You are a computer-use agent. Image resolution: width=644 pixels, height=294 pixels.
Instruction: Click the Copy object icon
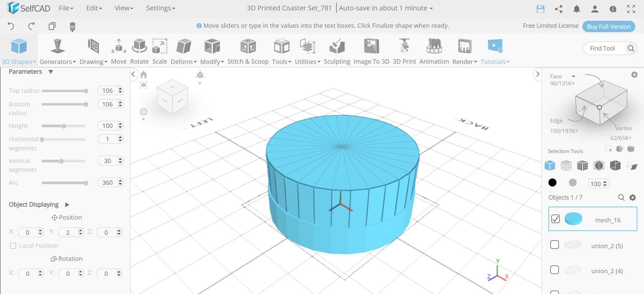52,26
